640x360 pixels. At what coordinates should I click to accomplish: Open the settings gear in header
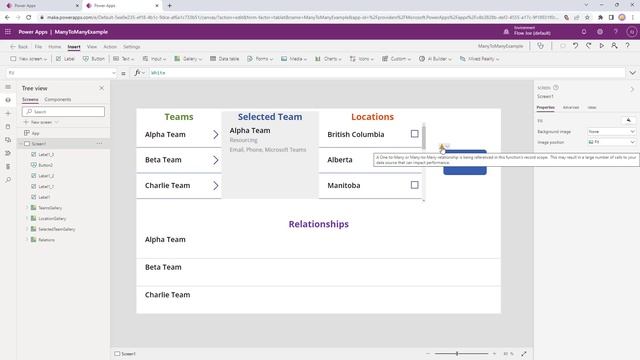600,32
